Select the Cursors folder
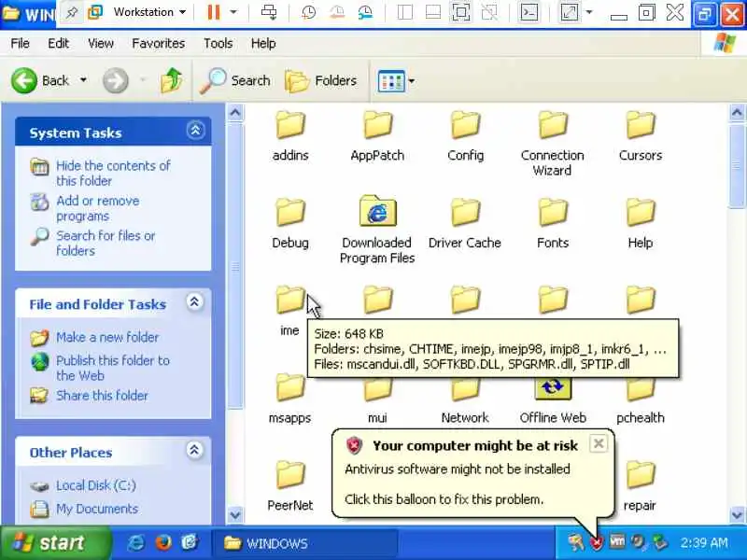 click(641, 135)
